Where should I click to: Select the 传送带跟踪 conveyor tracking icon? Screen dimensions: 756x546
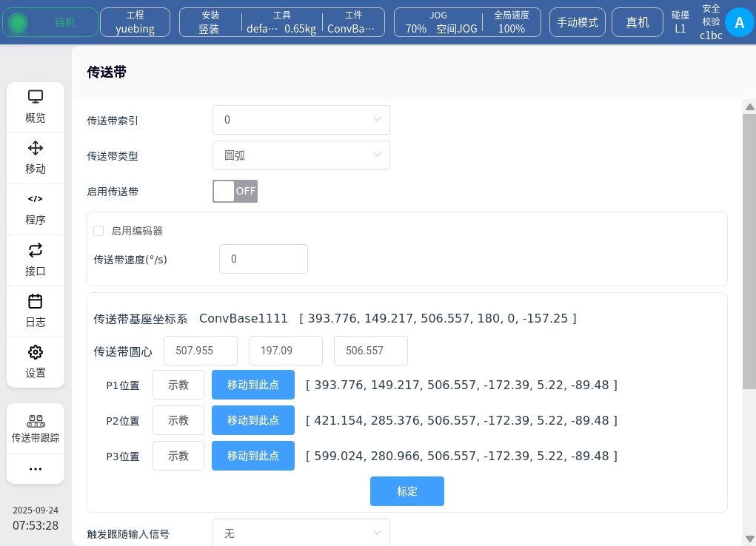pos(36,421)
